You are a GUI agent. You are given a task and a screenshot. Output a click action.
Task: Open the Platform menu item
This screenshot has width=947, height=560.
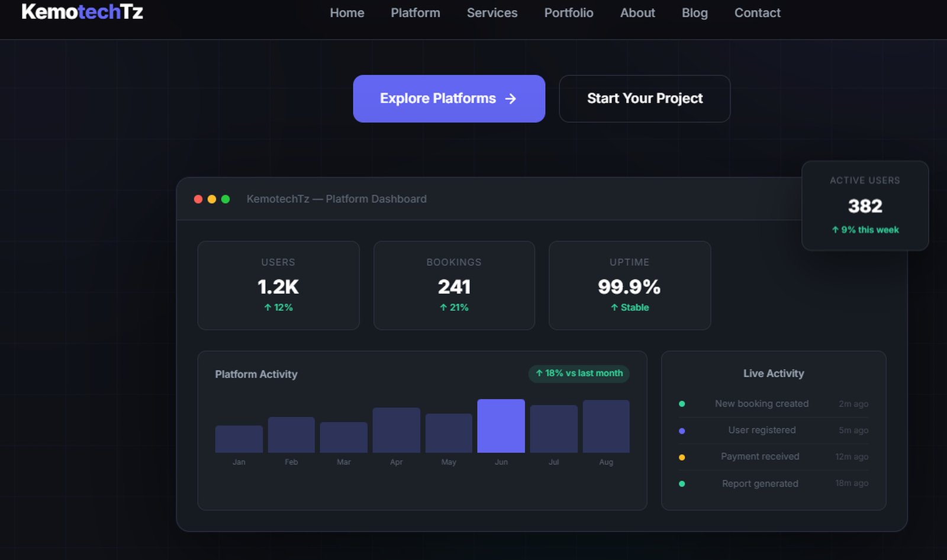[x=415, y=13]
